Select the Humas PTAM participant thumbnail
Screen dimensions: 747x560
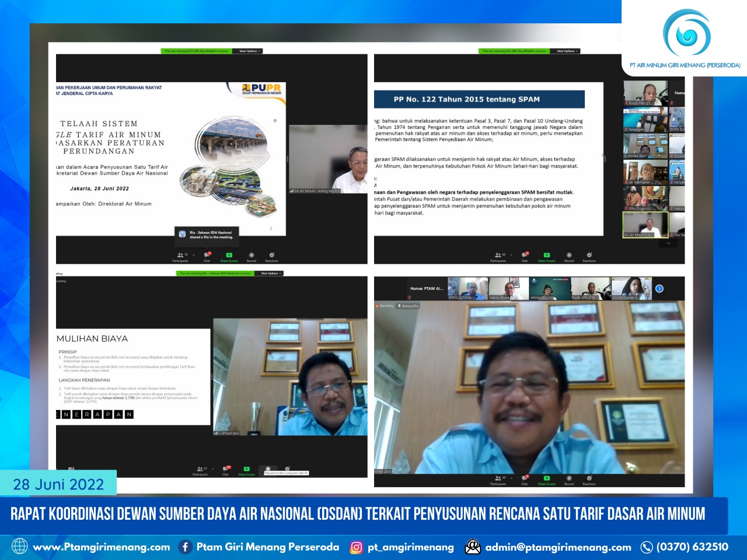tap(425, 288)
